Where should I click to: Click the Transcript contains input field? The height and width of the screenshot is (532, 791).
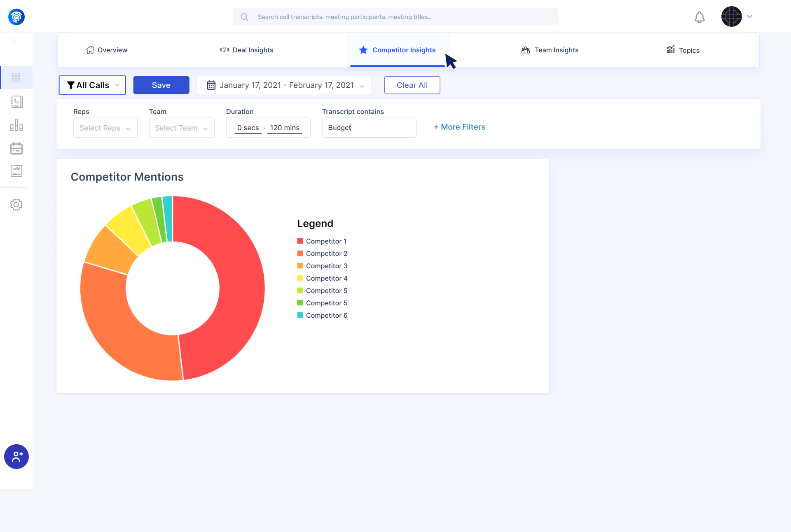[369, 128]
